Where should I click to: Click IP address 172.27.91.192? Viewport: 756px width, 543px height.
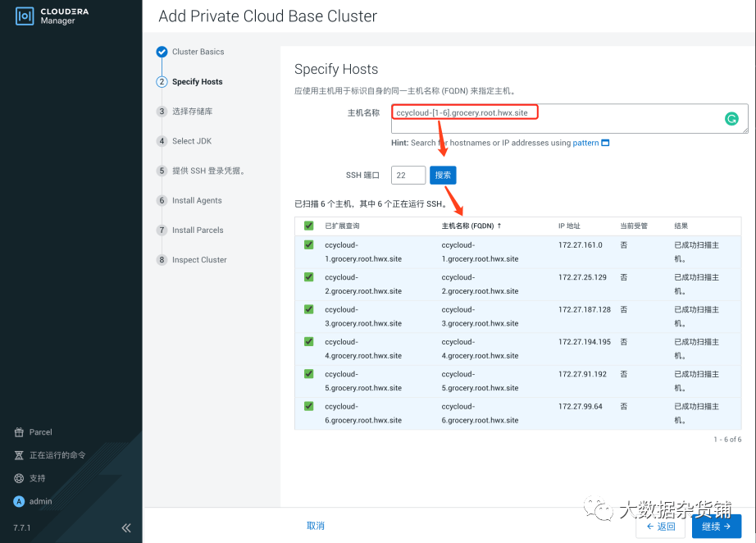click(582, 374)
